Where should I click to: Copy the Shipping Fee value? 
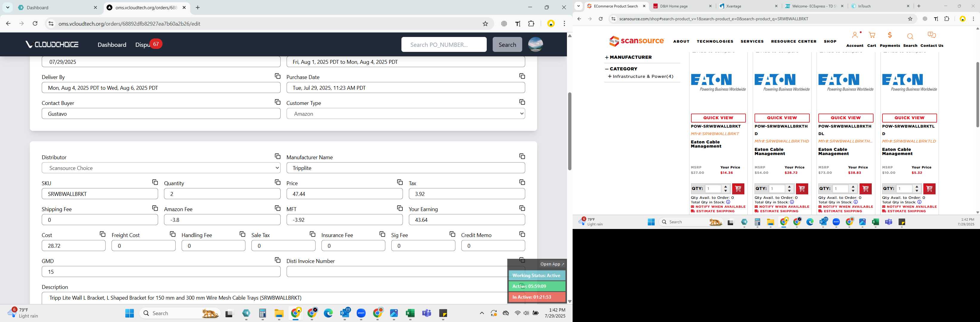[x=155, y=208]
